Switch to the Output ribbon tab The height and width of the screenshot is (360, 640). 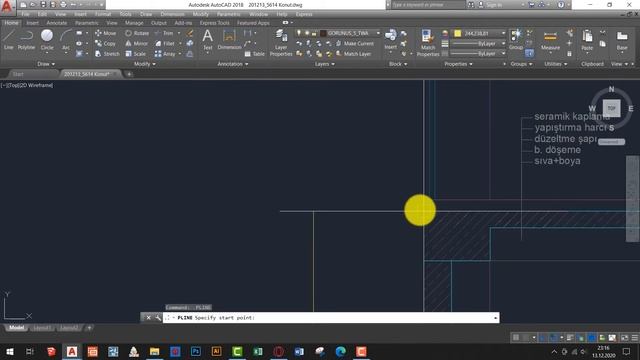pyautogui.click(x=158, y=23)
